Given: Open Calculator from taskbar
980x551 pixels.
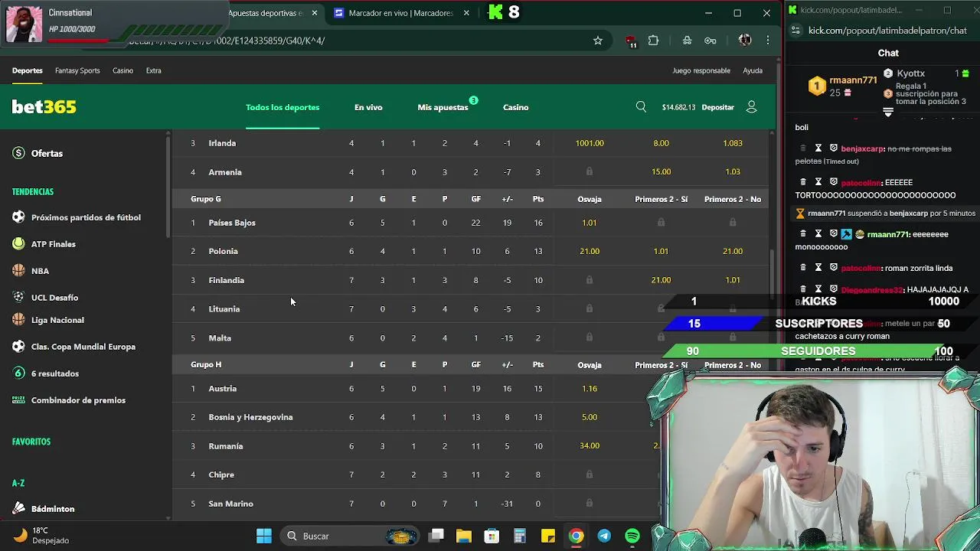Looking at the screenshot, I should (x=519, y=536).
